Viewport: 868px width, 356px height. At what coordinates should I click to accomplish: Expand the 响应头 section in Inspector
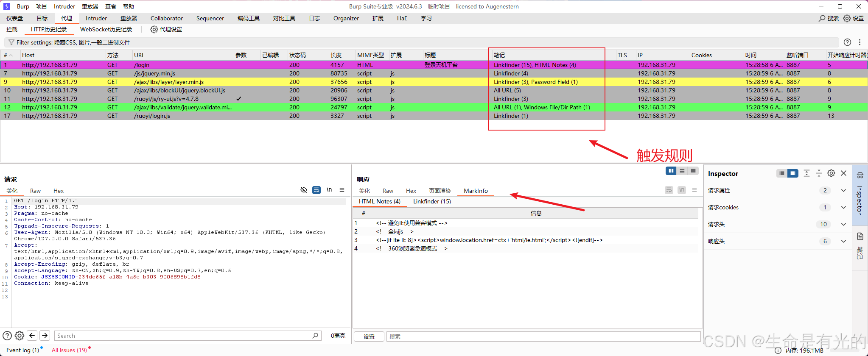pos(843,241)
